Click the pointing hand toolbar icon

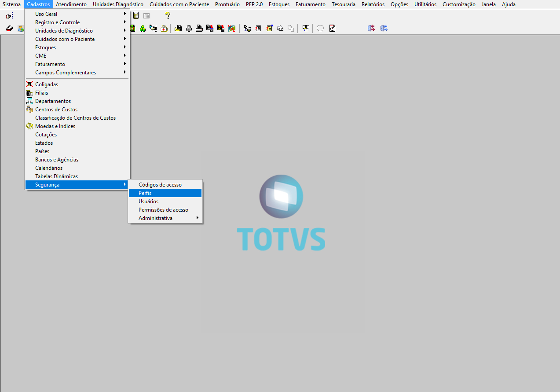click(x=9, y=16)
